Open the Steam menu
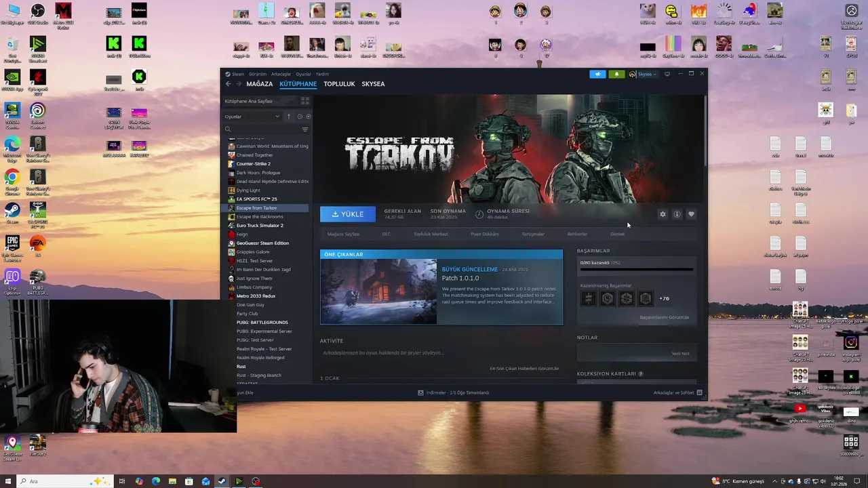Screen dimensions: 868x488 tap(238, 74)
